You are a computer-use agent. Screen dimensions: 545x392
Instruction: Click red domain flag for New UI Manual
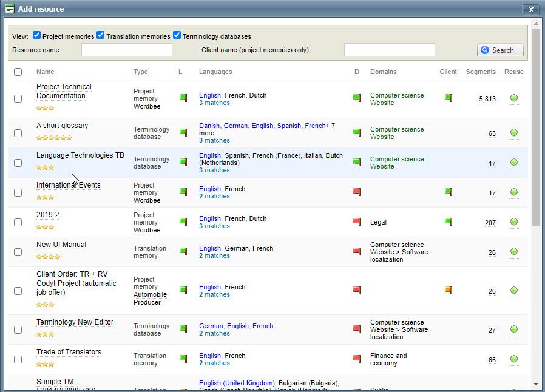(357, 251)
